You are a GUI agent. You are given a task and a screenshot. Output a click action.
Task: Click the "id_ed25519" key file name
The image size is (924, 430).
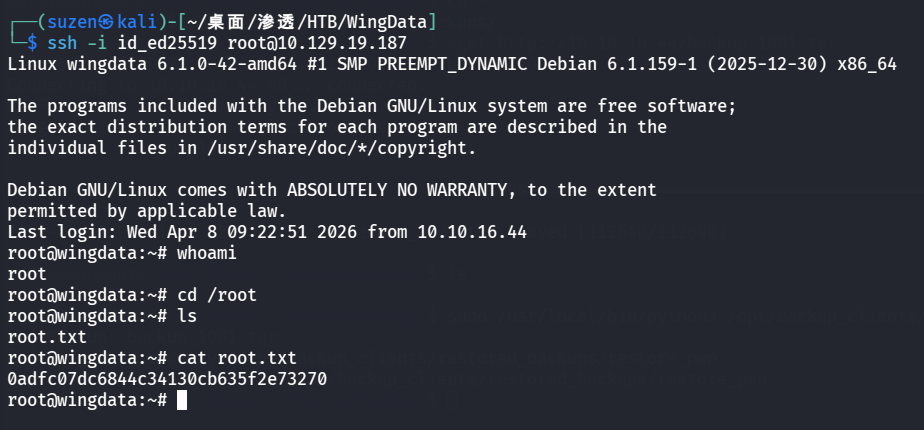[148, 43]
